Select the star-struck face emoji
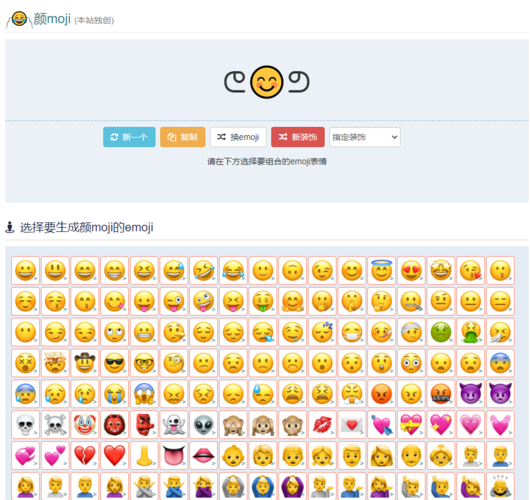This screenshot has height=500, width=530. pos(441,270)
